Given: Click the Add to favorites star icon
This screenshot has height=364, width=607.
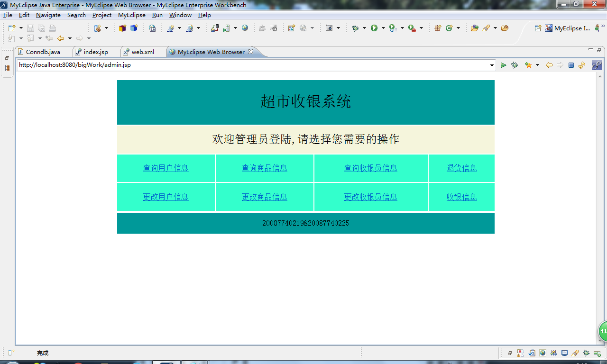Looking at the screenshot, I should pos(528,65).
